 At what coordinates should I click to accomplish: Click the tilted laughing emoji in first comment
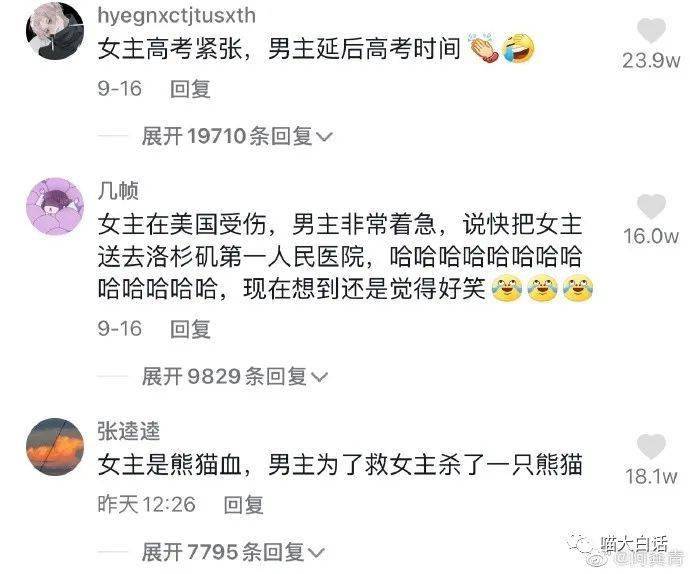pos(518,48)
